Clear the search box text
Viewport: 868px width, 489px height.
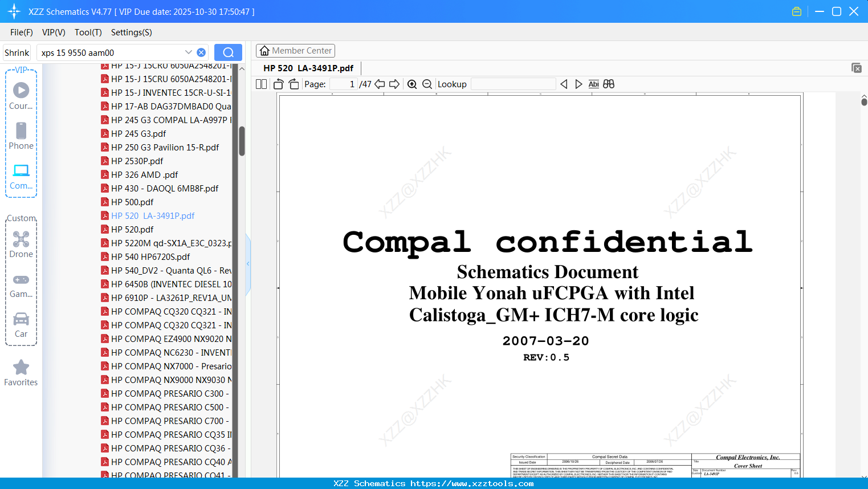tap(201, 52)
